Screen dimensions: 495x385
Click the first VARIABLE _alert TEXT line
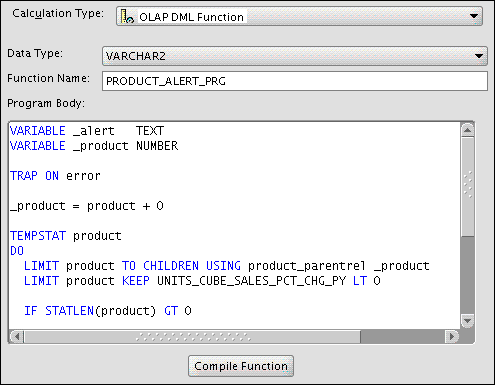click(x=87, y=131)
